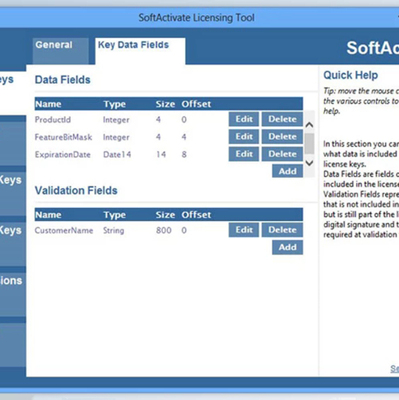399x400 pixels.
Task: Switch to the General tab
Action: click(60, 51)
